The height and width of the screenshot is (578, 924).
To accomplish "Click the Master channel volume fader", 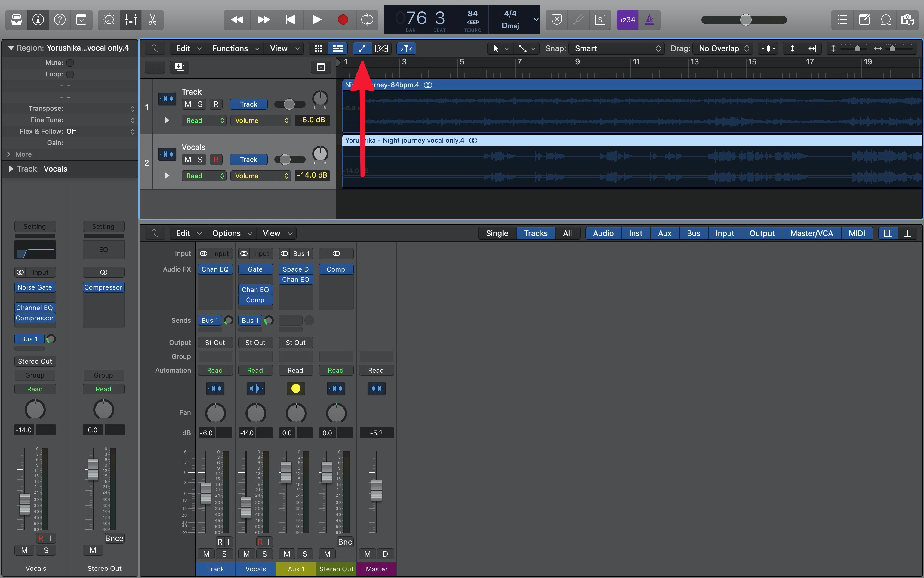I will (x=377, y=490).
